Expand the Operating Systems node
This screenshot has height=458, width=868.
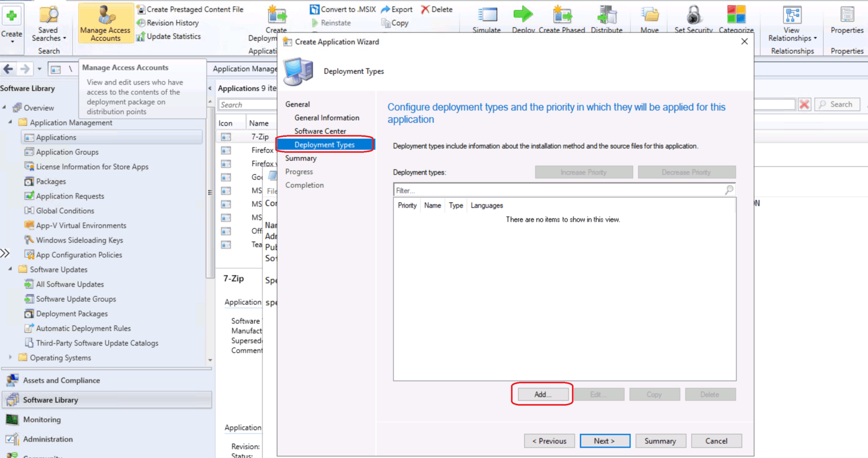10,358
